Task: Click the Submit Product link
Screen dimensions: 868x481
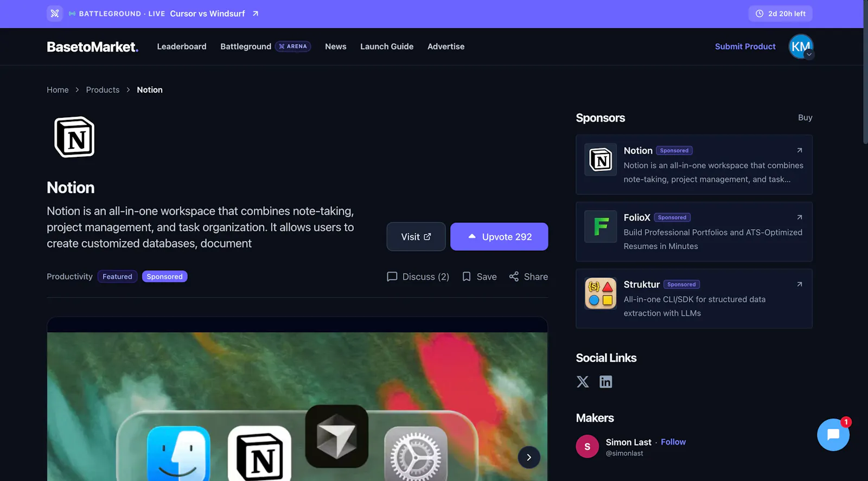Action: [x=745, y=47]
